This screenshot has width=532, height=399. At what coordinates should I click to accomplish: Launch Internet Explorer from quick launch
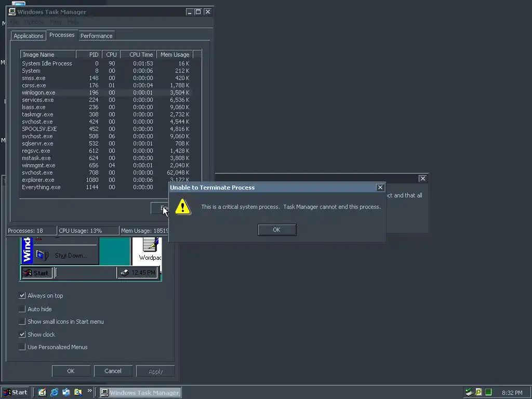(x=54, y=393)
